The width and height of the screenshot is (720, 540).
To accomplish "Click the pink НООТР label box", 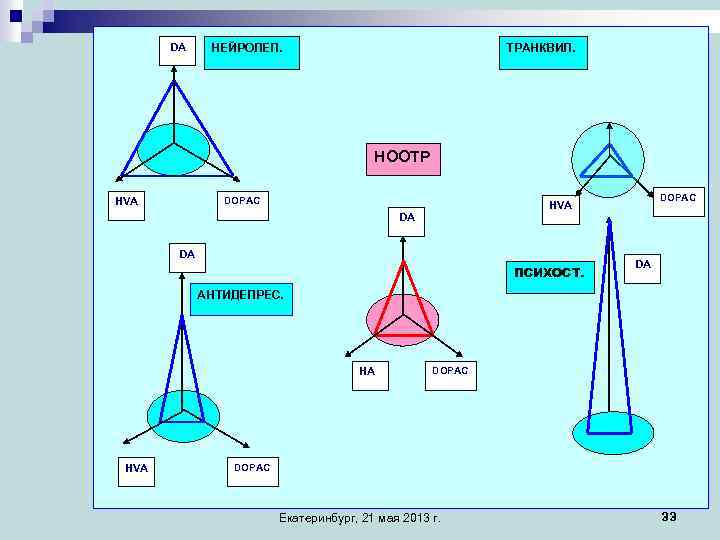I will coord(403,159).
